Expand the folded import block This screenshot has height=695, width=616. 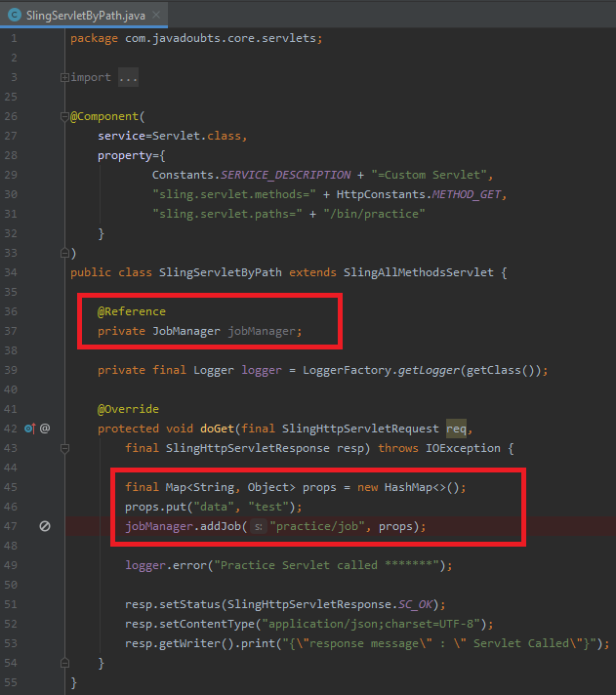pyautogui.click(x=64, y=77)
